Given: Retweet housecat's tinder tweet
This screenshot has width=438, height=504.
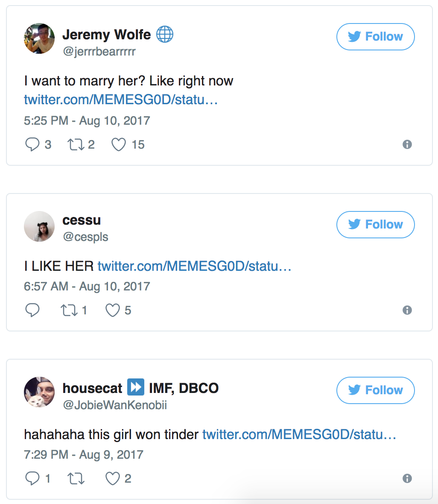Looking at the screenshot, I should click(x=76, y=479).
